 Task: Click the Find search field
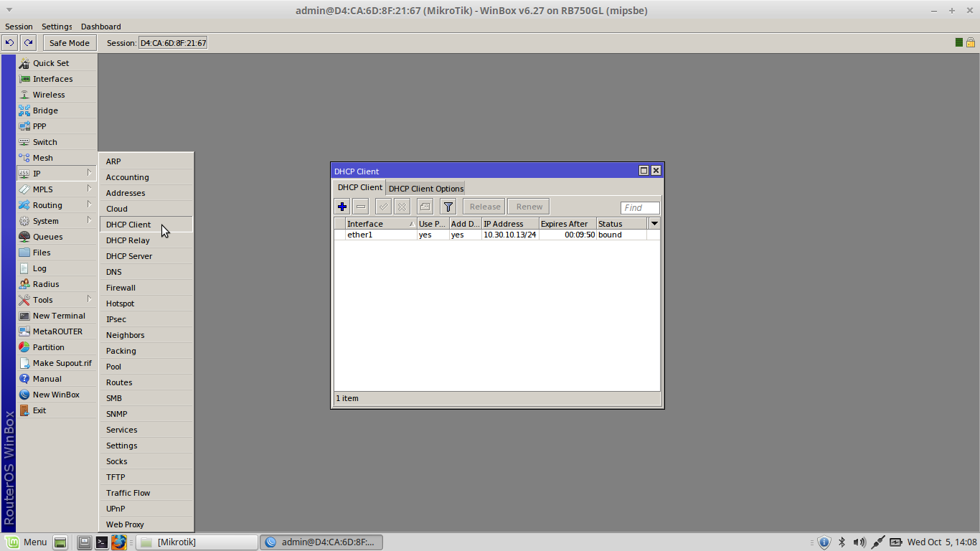640,208
